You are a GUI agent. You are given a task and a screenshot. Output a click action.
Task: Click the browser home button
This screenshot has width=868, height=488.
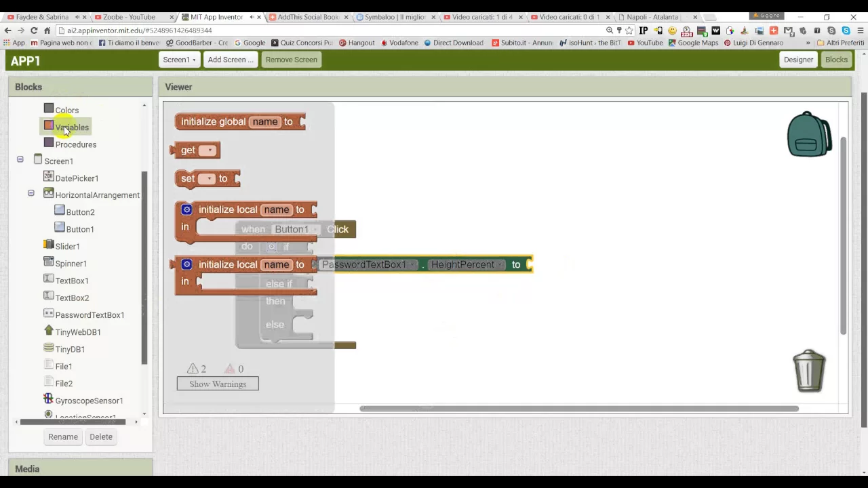point(47,30)
